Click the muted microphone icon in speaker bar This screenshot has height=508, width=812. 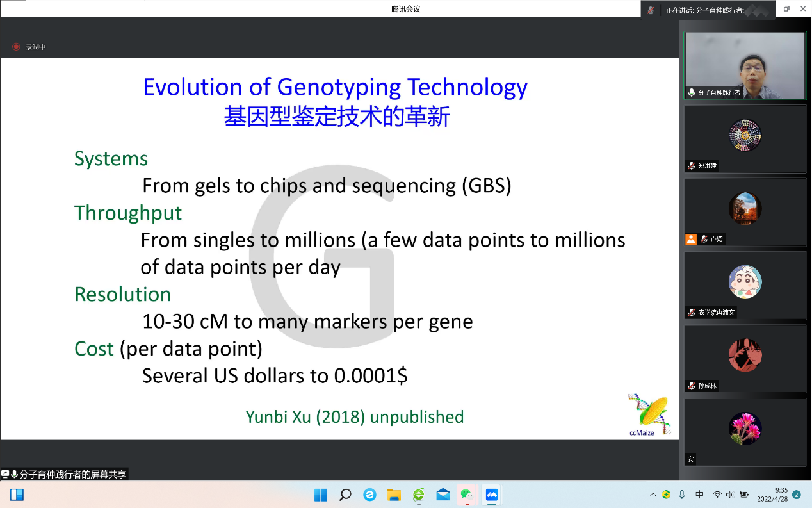tap(651, 10)
